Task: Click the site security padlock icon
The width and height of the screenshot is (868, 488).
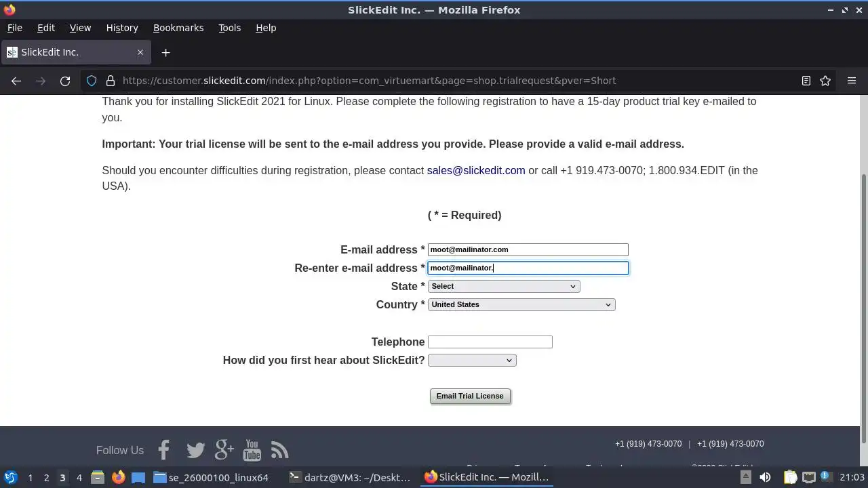Action: pos(111,81)
